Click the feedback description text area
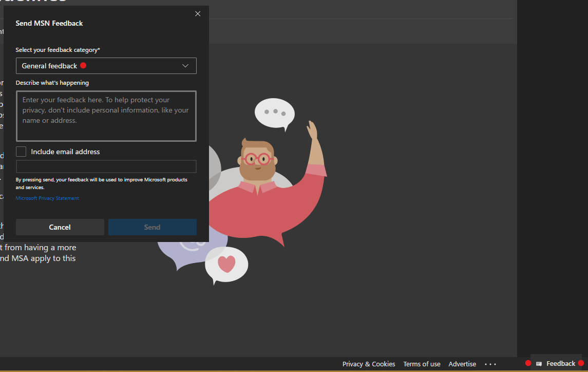The image size is (588, 372). pos(106,116)
